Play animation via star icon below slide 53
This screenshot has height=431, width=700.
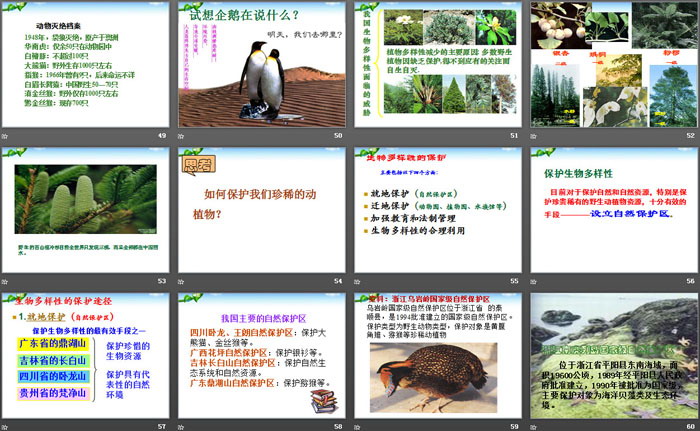coord(7,282)
